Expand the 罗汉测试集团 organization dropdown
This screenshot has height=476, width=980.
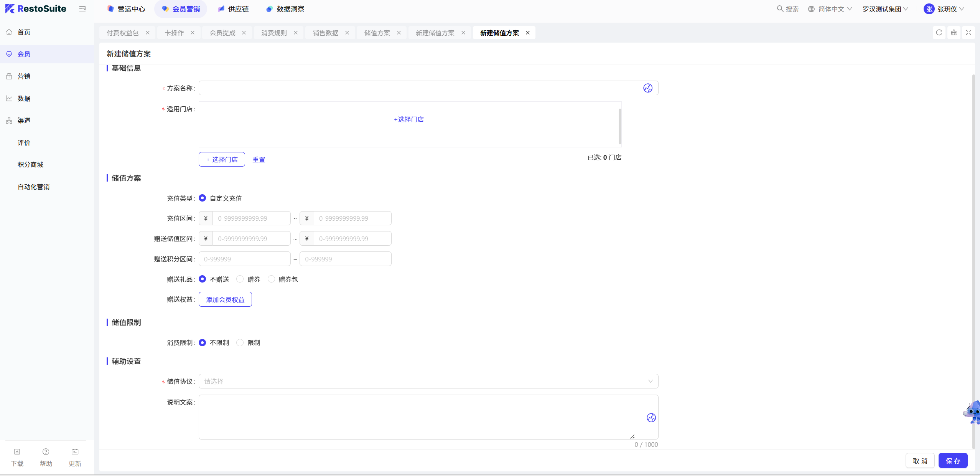(x=885, y=9)
